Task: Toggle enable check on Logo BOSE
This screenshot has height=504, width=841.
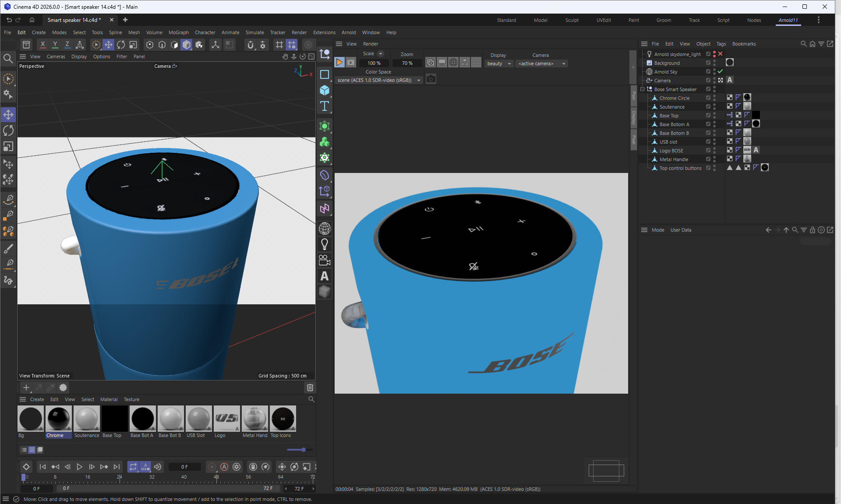Action: point(708,150)
